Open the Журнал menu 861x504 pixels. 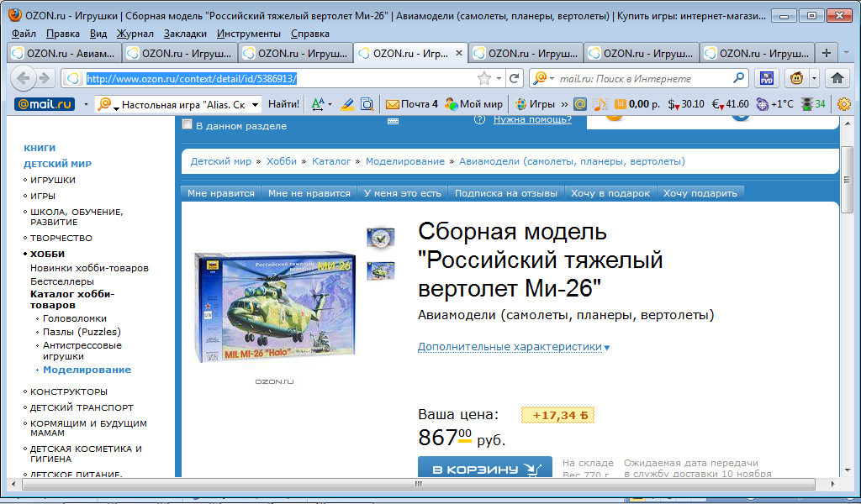(x=135, y=34)
